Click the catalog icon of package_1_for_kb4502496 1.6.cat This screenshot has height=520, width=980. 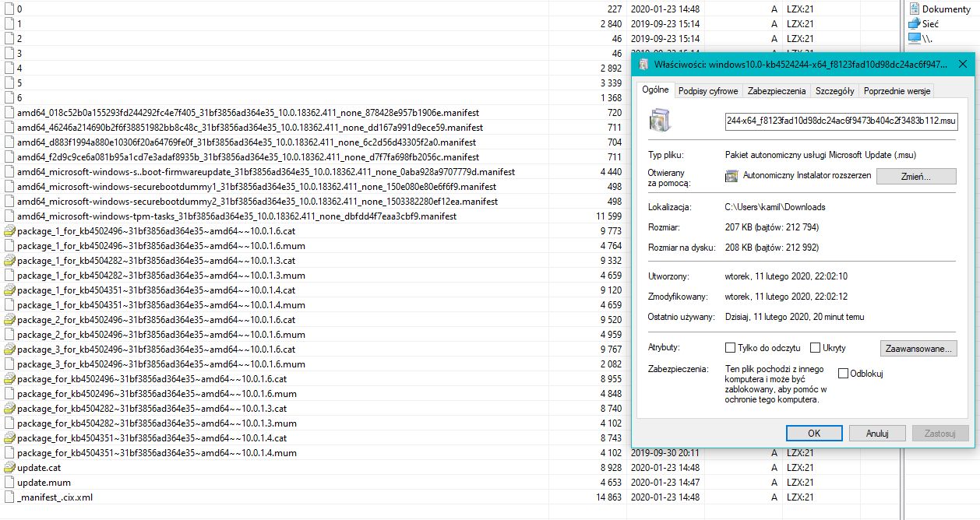coord(9,230)
